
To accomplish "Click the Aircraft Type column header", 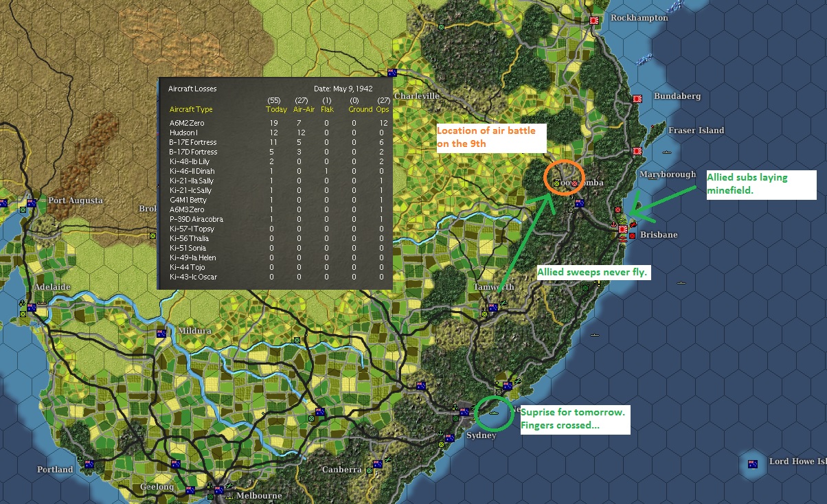I will point(191,109).
